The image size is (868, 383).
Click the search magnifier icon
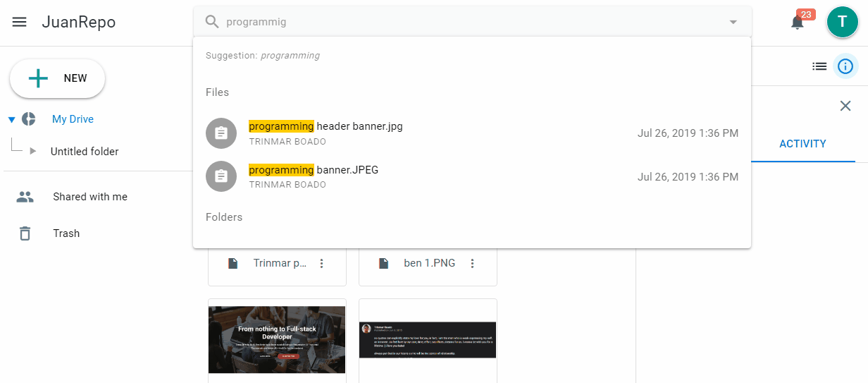[x=212, y=22]
